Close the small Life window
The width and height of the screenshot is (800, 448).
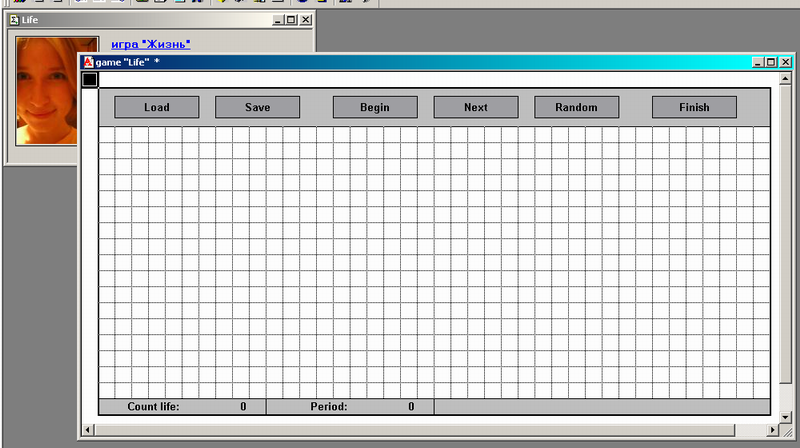tap(305, 19)
